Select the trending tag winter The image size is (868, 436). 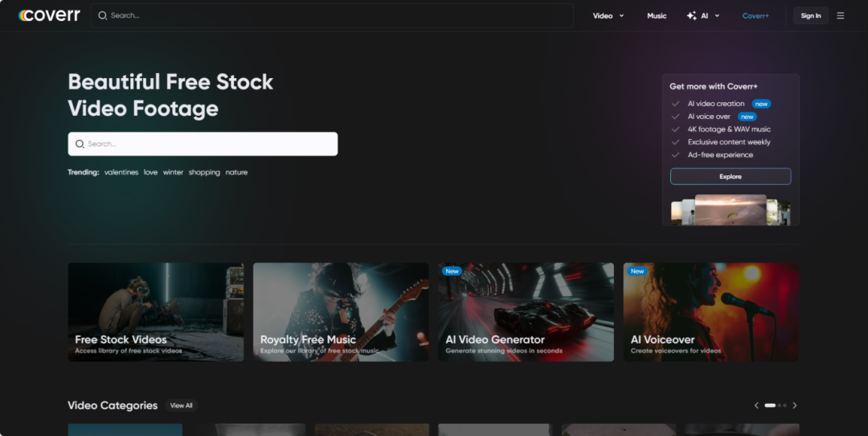click(173, 172)
